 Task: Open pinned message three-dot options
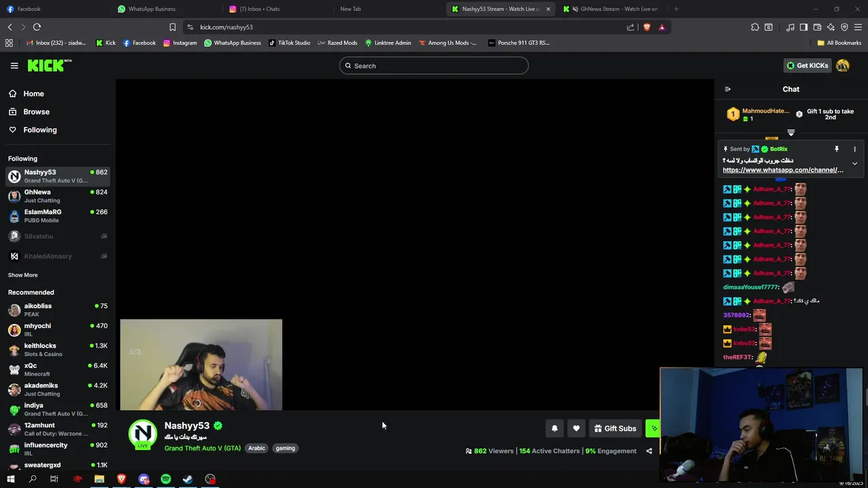click(854, 149)
